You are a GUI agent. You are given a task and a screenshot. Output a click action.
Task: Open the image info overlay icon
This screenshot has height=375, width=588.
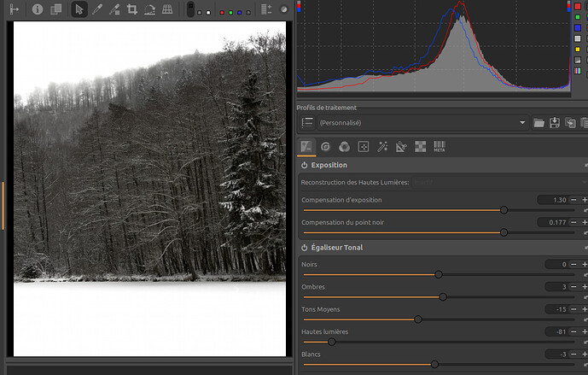(x=38, y=10)
